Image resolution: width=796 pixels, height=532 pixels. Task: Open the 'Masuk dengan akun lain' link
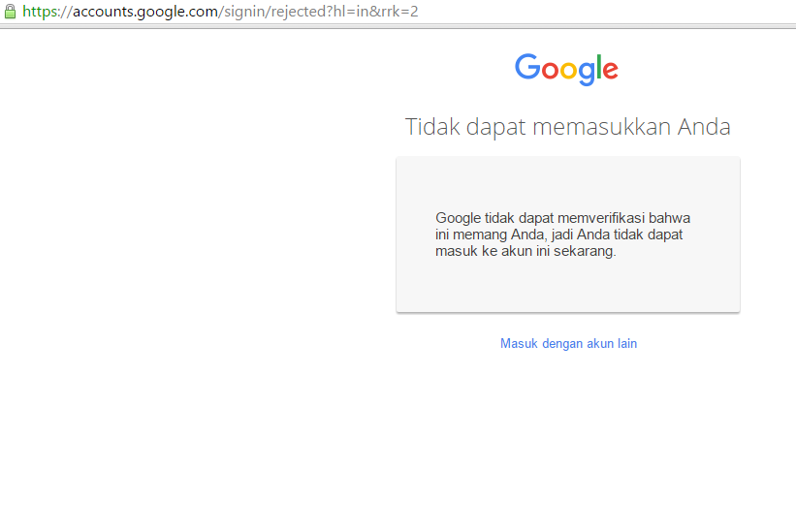(x=568, y=343)
